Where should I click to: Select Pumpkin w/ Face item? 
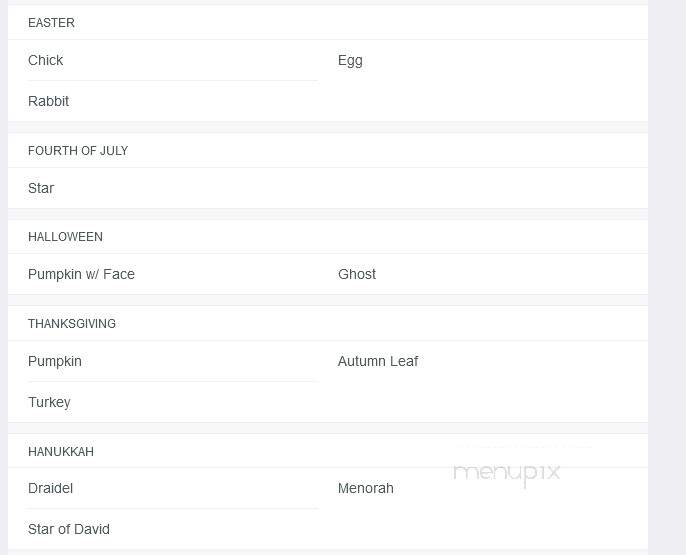pos(81,274)
